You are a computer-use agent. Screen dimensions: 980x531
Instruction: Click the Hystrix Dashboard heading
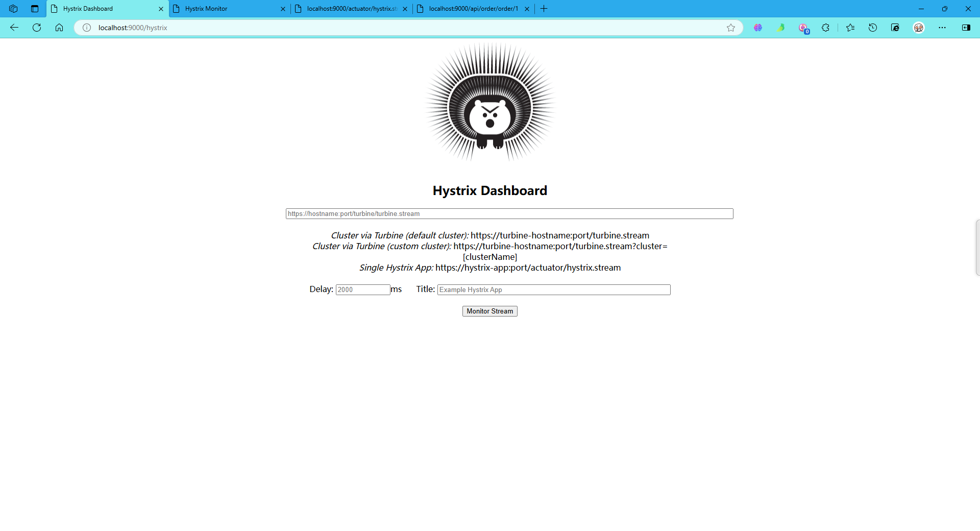[490, 190]
